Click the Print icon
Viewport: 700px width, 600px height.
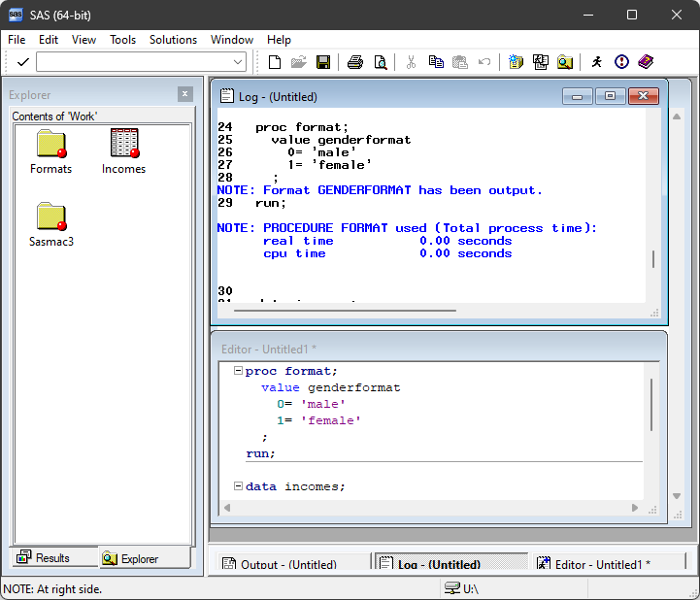355,62
